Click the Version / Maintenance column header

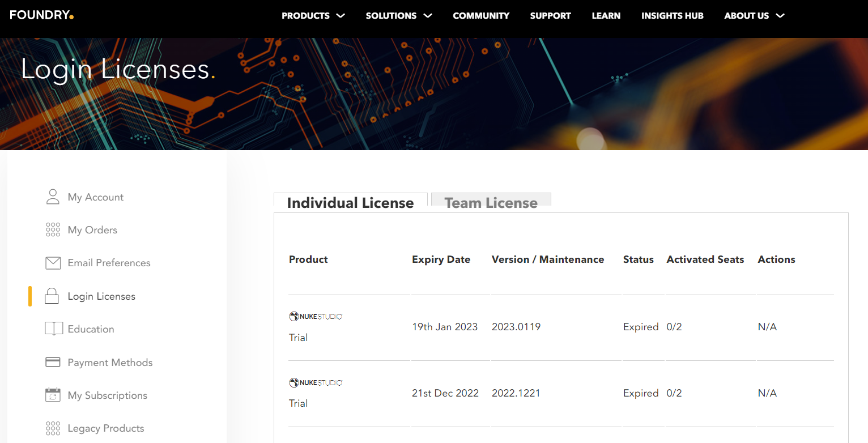point(548,259)
